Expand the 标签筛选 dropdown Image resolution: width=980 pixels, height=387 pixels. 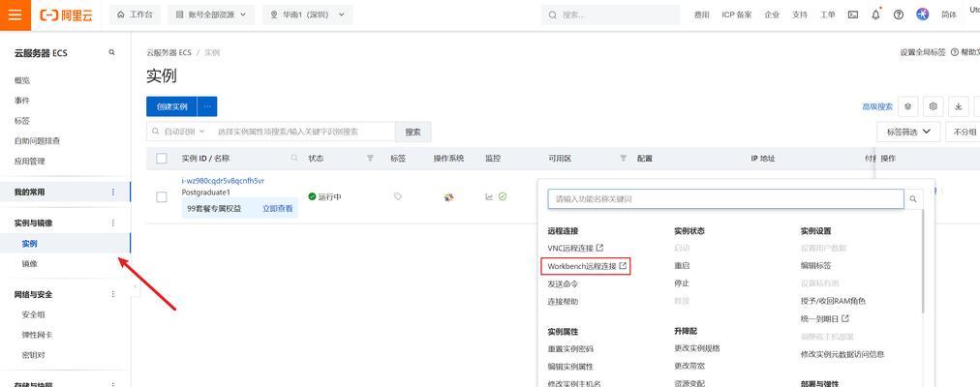pyautogui.click(x=908, y=132)
